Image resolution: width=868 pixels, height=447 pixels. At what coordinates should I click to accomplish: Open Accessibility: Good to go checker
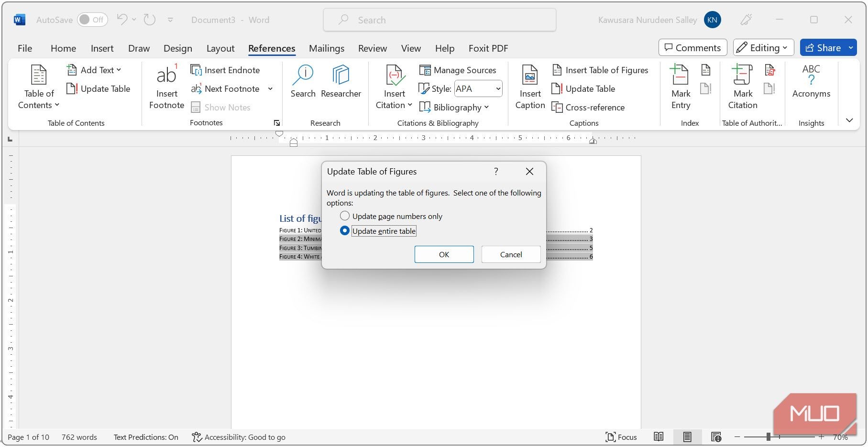tap(239, 437)
